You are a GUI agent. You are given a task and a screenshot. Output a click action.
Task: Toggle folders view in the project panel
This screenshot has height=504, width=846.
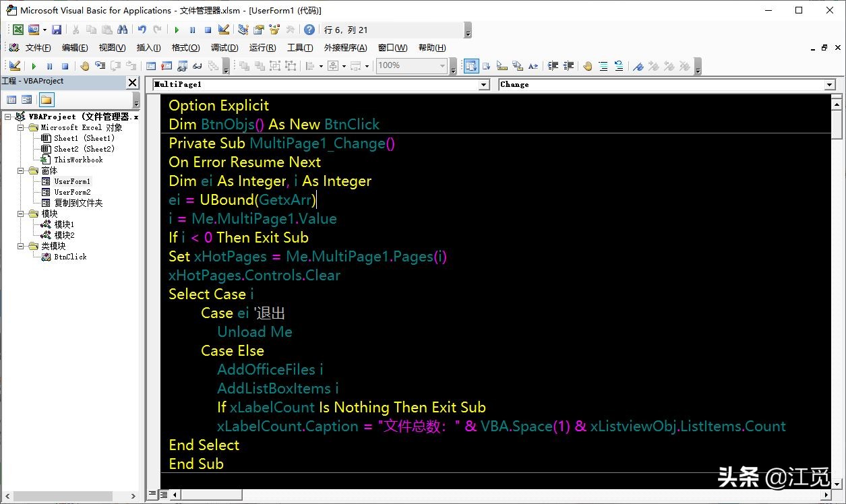pyautogui.click(x=46, y=100)
